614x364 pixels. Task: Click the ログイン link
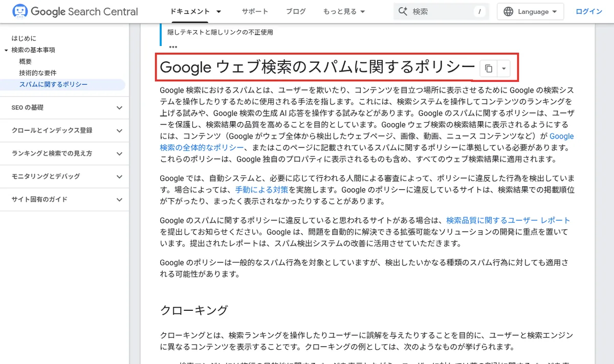click(589, 11)
